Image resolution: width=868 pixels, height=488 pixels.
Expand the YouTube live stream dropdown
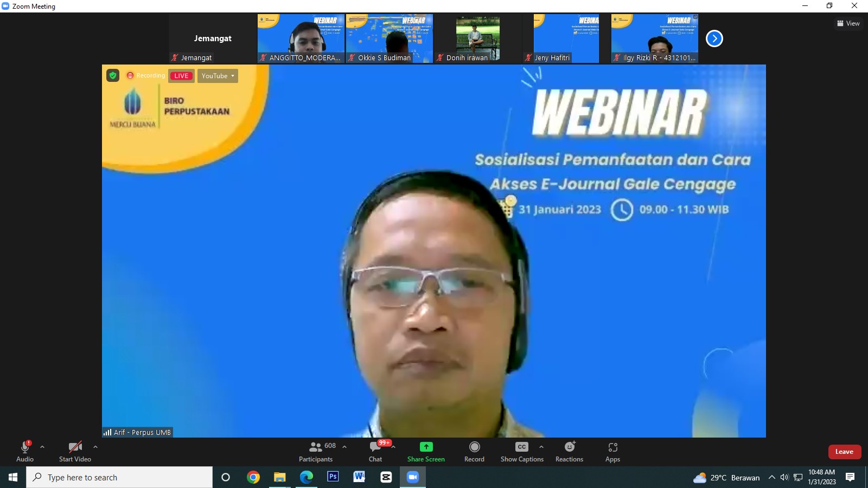218,76
